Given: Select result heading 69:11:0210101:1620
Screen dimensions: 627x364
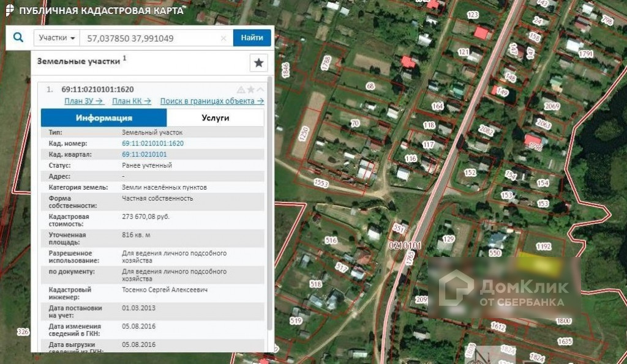Looking at the screenshot, I should (97, 89).
